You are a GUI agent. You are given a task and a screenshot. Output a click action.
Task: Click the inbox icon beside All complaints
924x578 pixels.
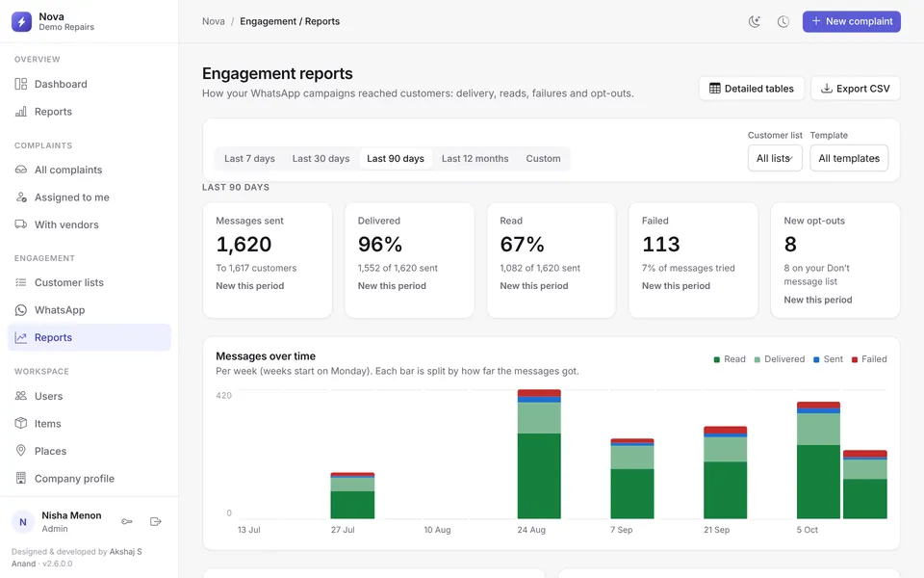click(20, 170)
